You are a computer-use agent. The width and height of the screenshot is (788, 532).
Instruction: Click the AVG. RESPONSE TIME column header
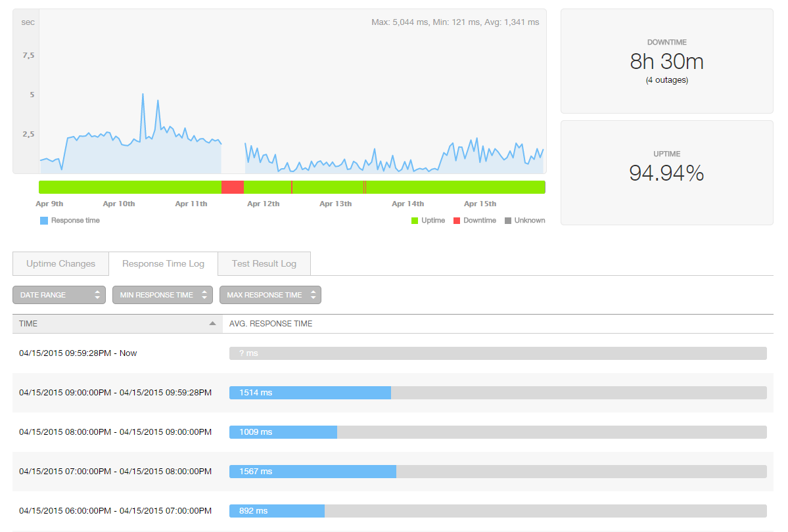click(270, 324)
